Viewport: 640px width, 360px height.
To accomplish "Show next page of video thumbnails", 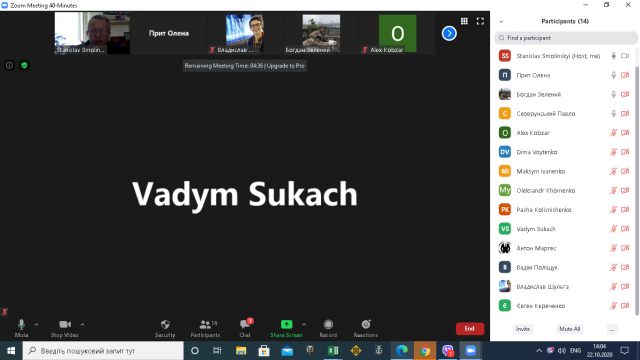I will point(449,33).
